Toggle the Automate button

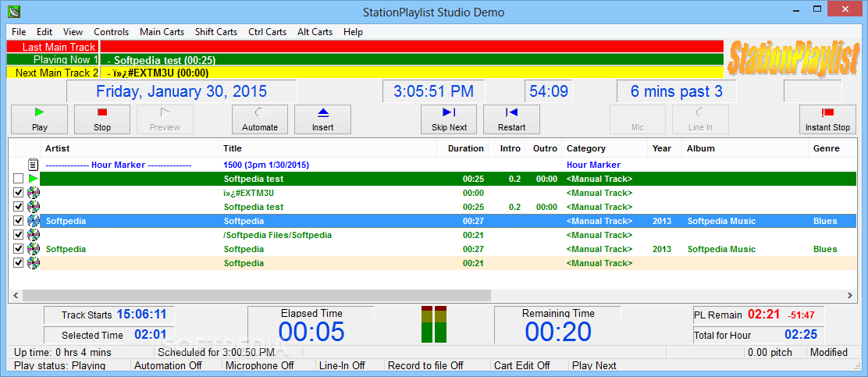click(x=260, y=119)
